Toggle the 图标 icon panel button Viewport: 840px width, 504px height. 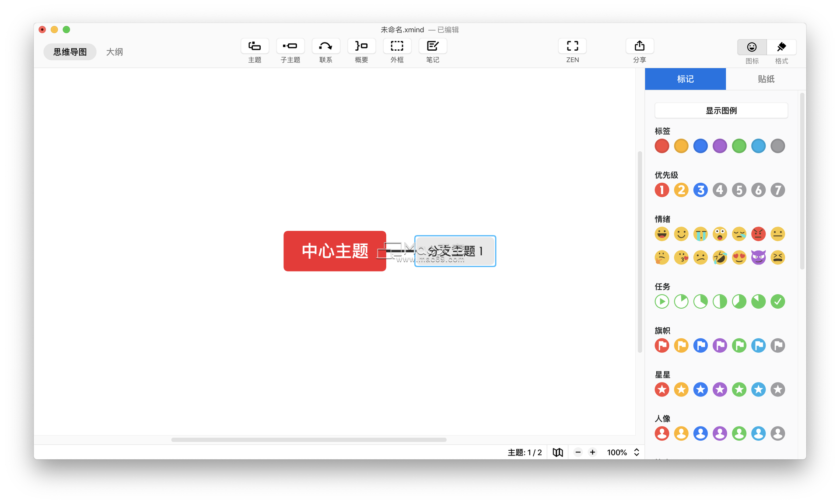(752, 47)
